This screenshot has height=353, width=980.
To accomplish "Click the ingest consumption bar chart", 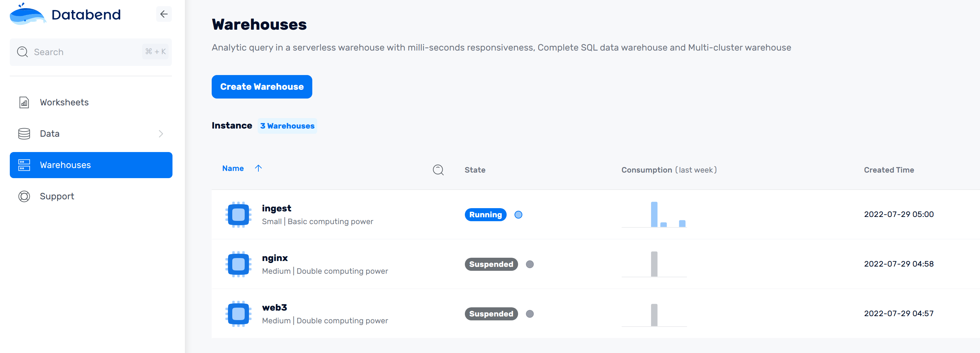I will (654, 215).
